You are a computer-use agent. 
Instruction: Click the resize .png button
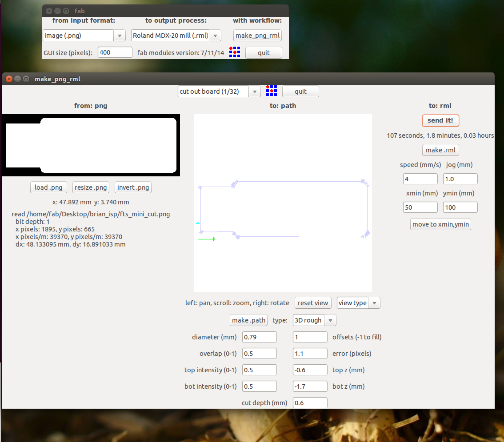pyautogui.click(x=91, y=187)
